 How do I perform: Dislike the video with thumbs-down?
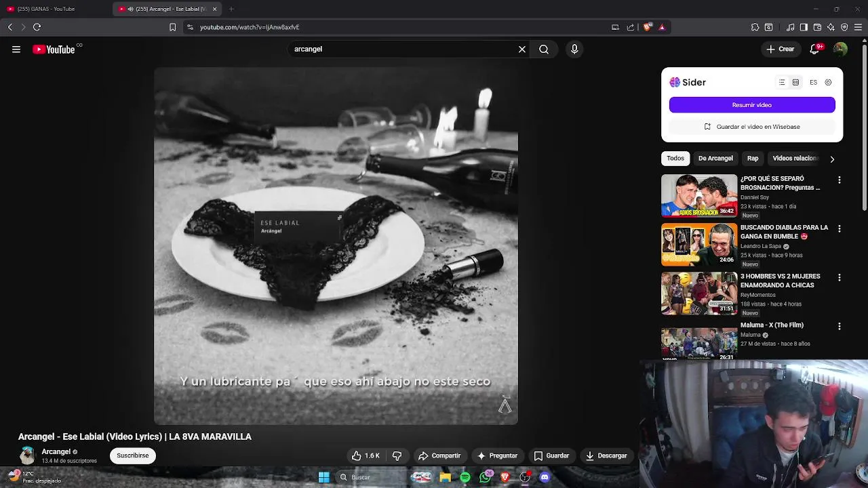(397, 455)
